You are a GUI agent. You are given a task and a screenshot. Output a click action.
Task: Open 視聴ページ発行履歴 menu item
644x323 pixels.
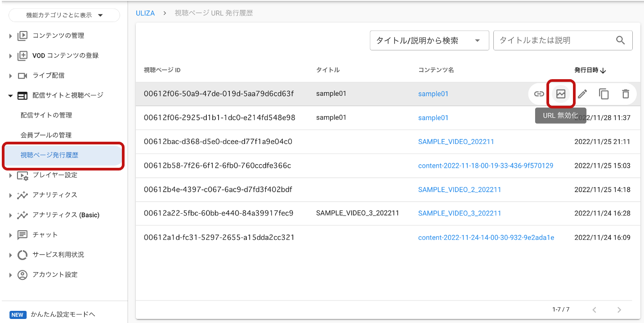click(x=49, y=155)
